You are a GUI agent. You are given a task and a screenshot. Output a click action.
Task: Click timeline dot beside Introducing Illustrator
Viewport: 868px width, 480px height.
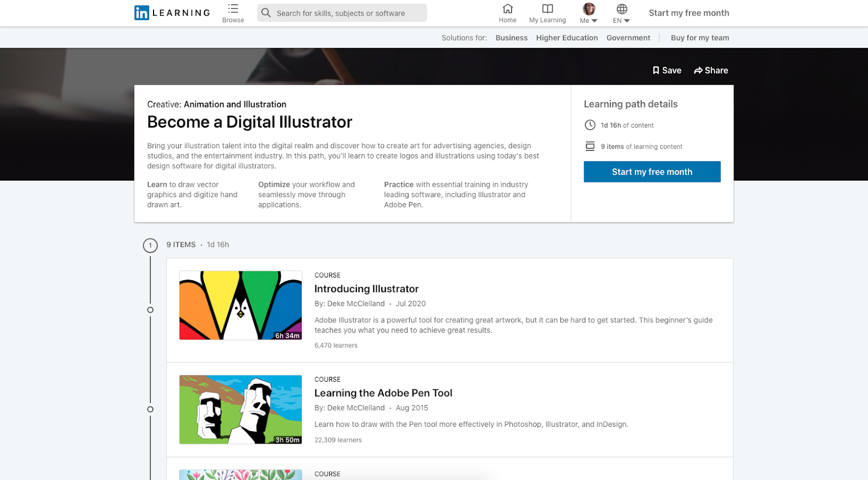coord(150,310)
